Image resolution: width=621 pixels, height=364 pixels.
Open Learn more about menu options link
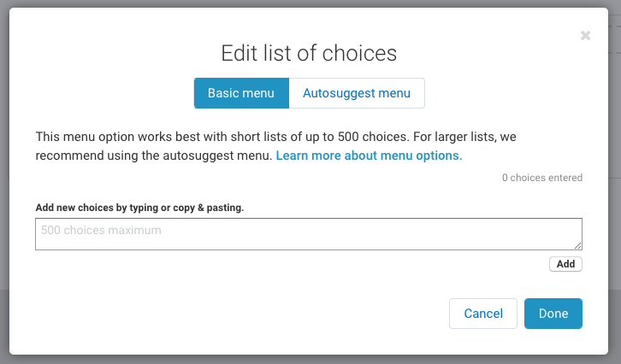point(369,156)
